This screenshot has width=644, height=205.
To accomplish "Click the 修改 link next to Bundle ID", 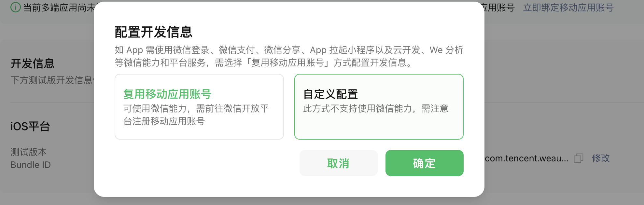I will point(601,158).
